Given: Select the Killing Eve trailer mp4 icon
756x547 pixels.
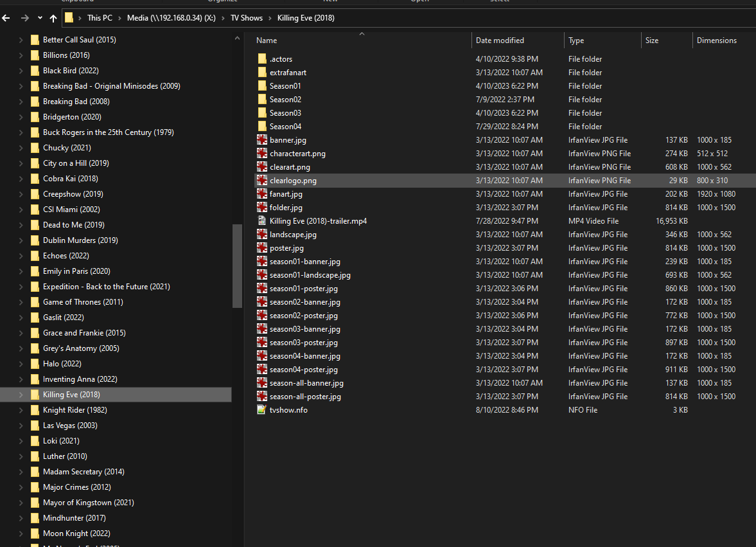Looking at the screenshot, I should coord(262,221).
